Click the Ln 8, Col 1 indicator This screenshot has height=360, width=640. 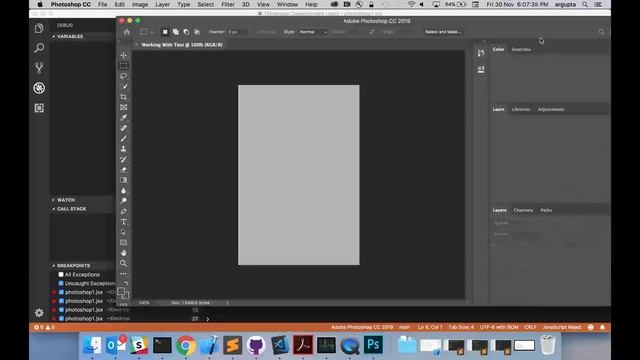tap(430, 327)
